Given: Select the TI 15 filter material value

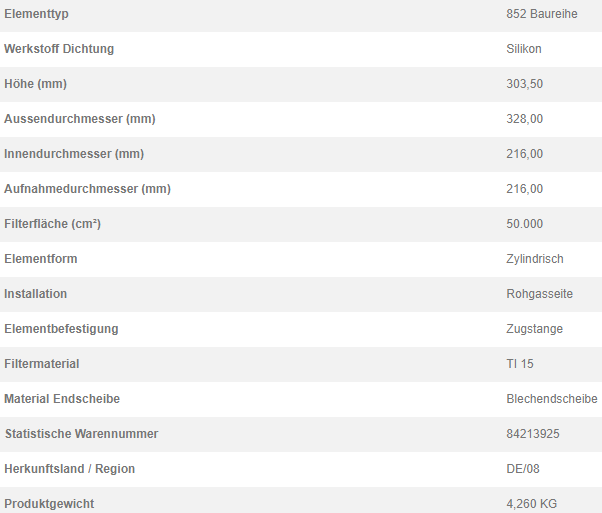Looking at the screenshot, I should [520, 364].
